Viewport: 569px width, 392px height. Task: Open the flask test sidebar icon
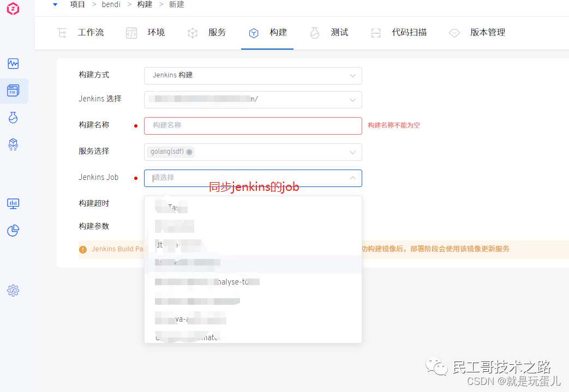(14, 117)
